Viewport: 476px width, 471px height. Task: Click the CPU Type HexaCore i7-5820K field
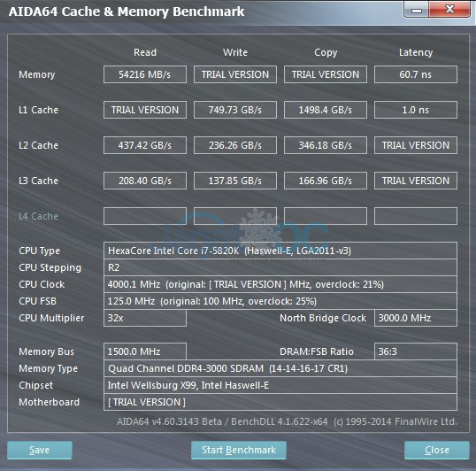click(280, 251)
